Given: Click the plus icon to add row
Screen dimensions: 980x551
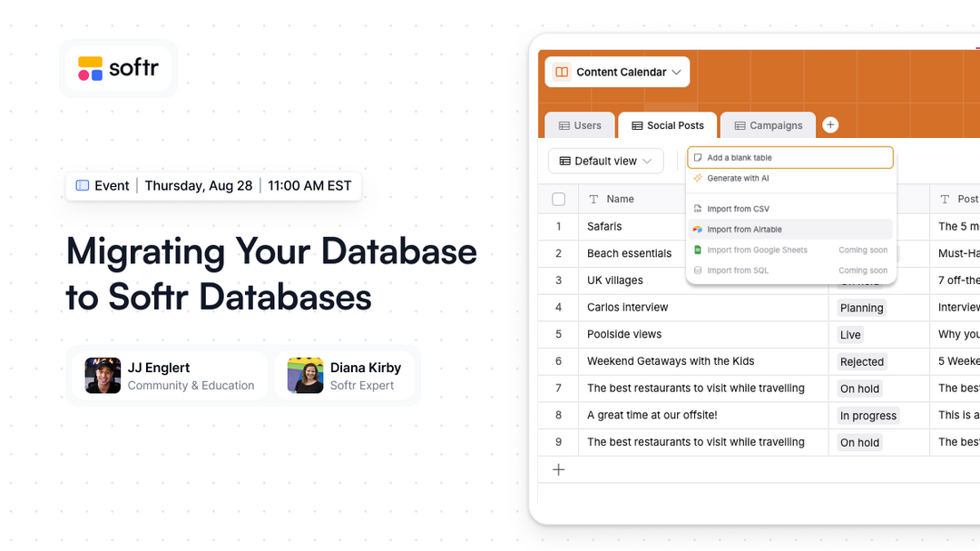Looking at the screenshot, I should 559,469.
